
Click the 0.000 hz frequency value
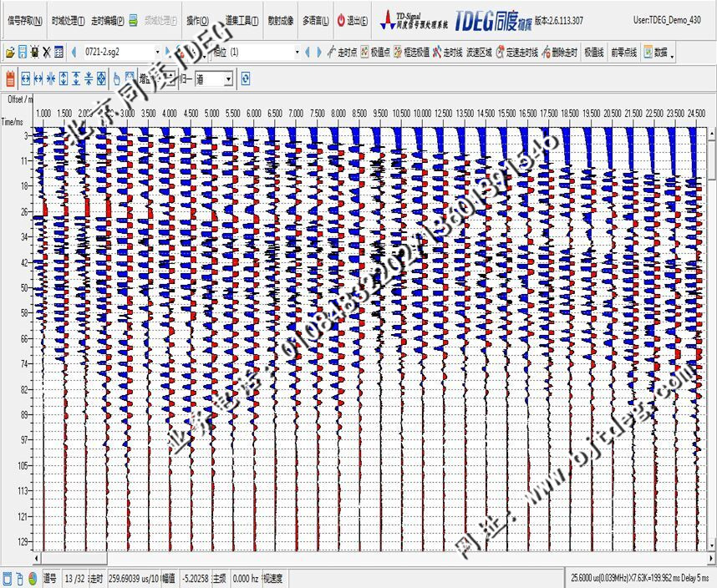tap(246, 579)
